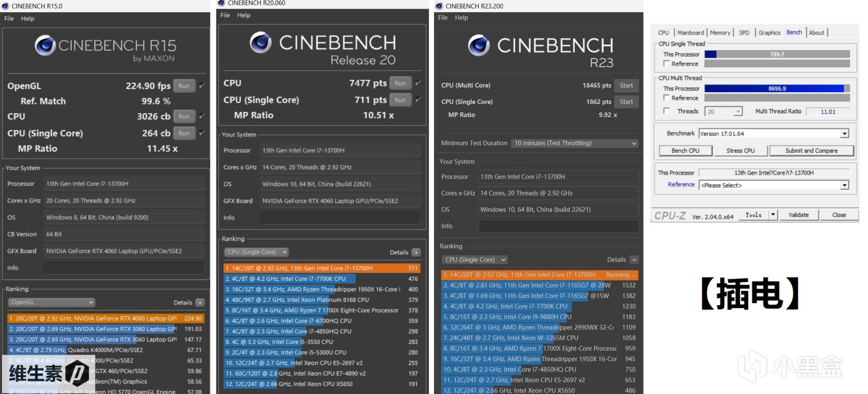The width and height of the screenshot is (868, 394).
Task: Switch to the Memory tab in CPU-Z
Action: (x=720, y=33)
